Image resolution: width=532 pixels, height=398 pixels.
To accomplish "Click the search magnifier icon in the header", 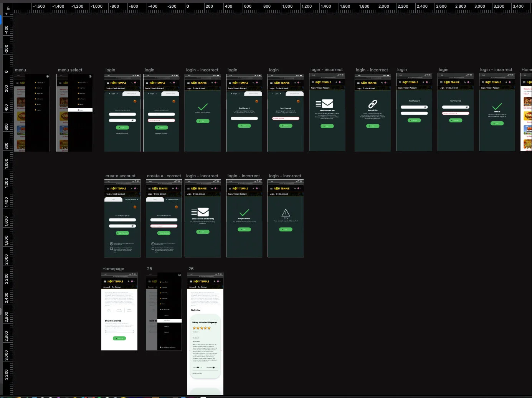I will click(x=132, y=83).
